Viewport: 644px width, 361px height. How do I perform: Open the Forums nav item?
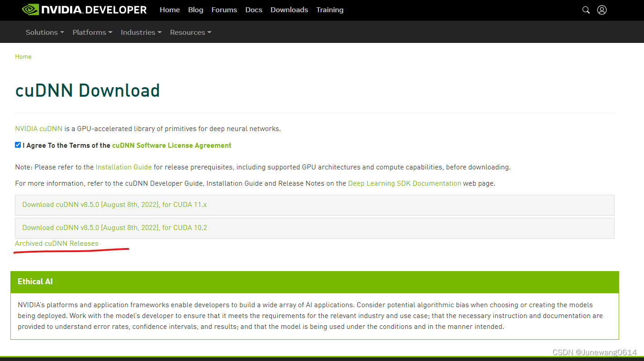pyautogui.click(x=224, y=10)
